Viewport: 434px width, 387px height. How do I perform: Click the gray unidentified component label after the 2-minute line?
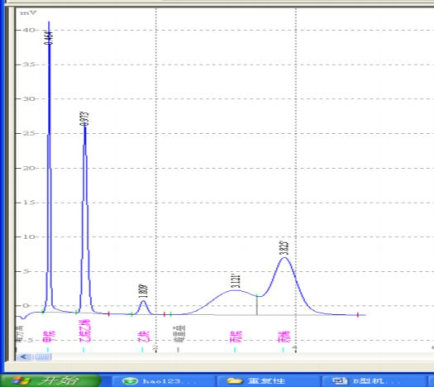tap(179, 334)
